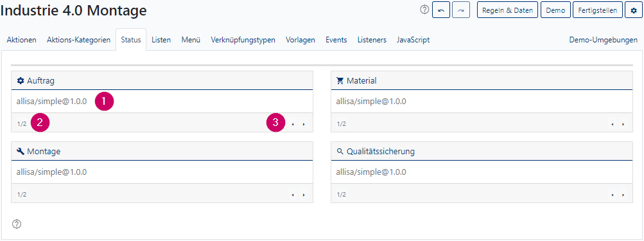644x241 pixels.
Task: Open the Demo-Umgebungen tab
Action: 604,40
